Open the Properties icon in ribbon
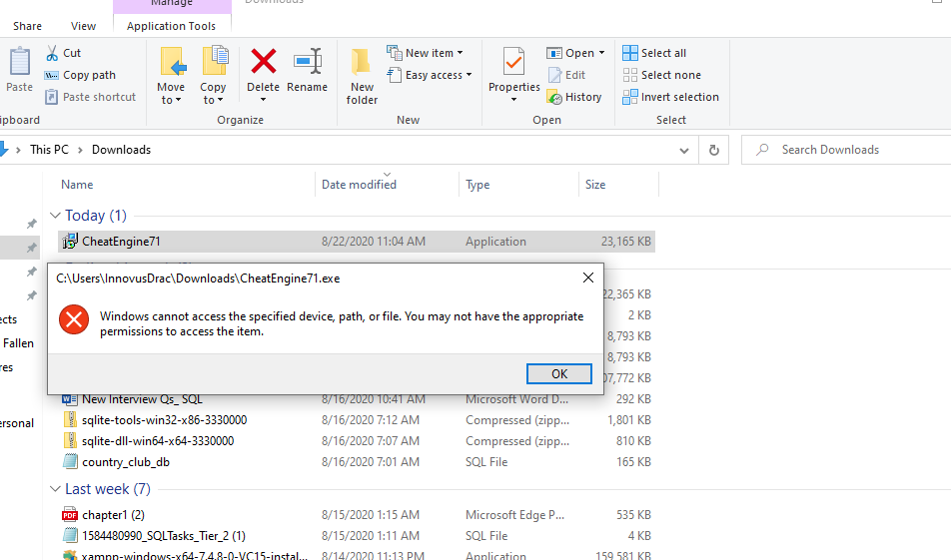This screenshot has height=560, width=951. 513,63
